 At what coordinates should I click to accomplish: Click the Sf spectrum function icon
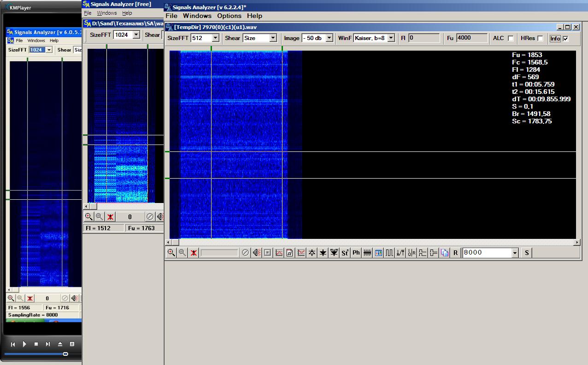pyautogui.click(x=345, y=253)
